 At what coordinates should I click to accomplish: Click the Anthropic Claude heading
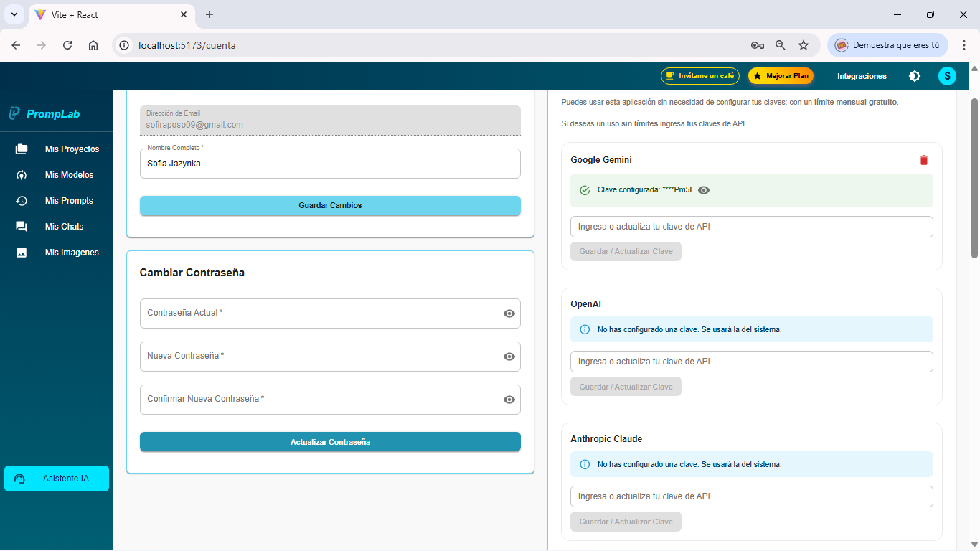click(x=606, y=438)
